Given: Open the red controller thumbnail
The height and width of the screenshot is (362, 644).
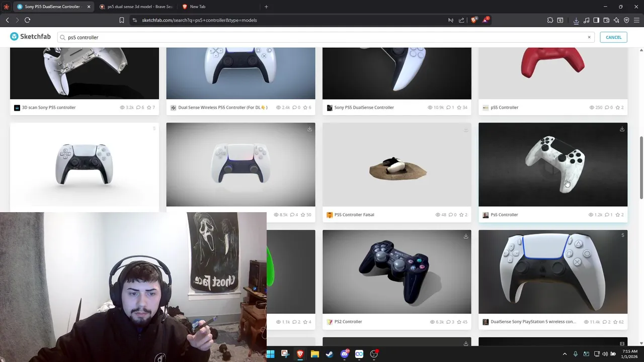Looking at the screenshot, I should pyautogui.click(x=553, y=73).
